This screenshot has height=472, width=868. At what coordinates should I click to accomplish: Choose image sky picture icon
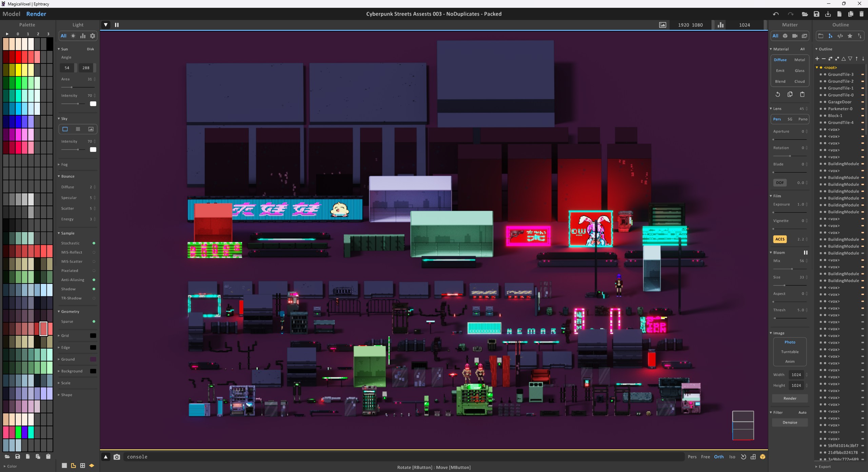(91, 129)
